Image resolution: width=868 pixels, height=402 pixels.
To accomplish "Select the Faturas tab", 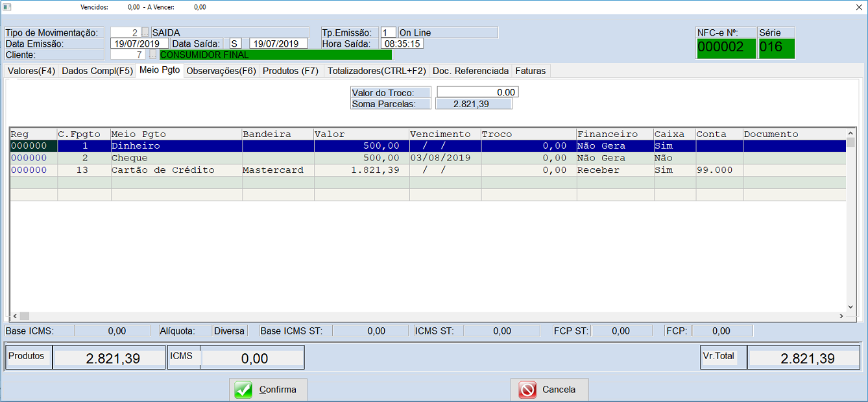I will [x=531, y=71].
